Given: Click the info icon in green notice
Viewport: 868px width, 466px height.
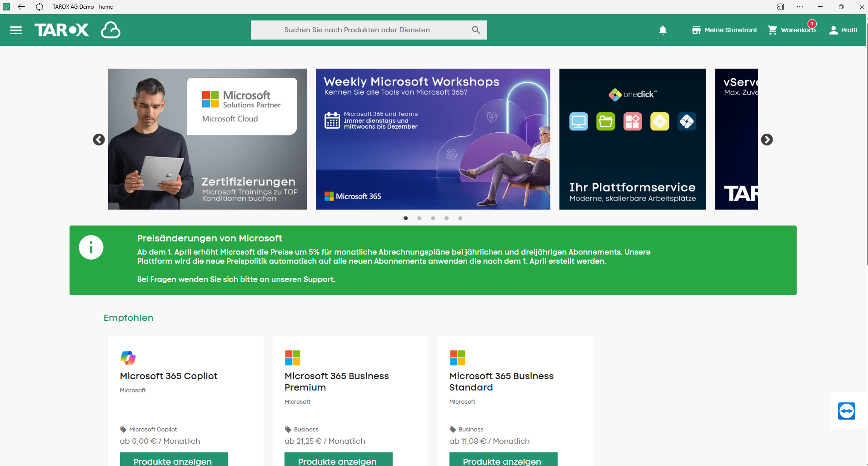Looking at the screenshot, I should pyautogui.click(x=91, y=247).
